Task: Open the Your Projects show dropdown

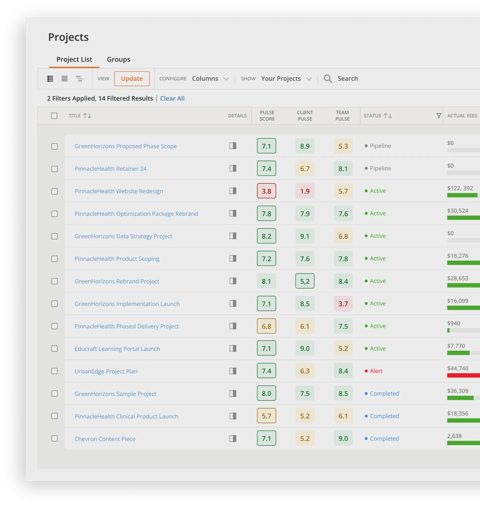Action: coord(286,79)
